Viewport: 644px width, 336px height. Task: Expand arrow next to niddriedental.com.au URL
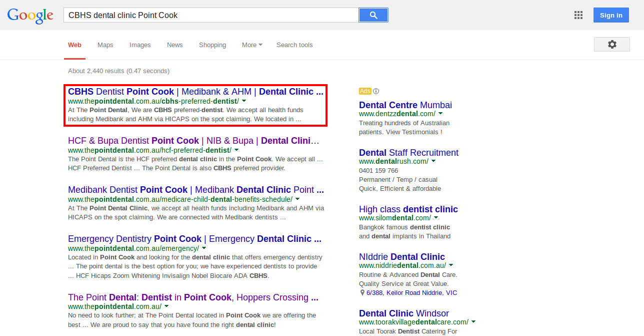click(x=451, y=265)
